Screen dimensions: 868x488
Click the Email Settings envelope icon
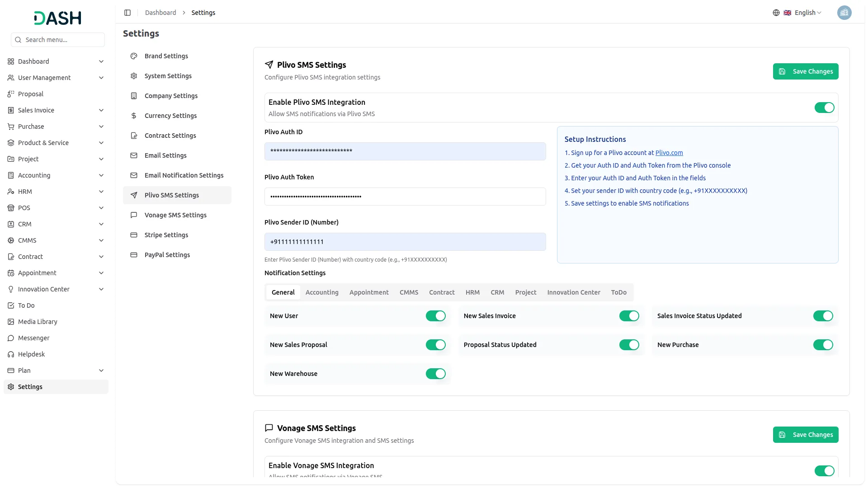pos(134,155)
